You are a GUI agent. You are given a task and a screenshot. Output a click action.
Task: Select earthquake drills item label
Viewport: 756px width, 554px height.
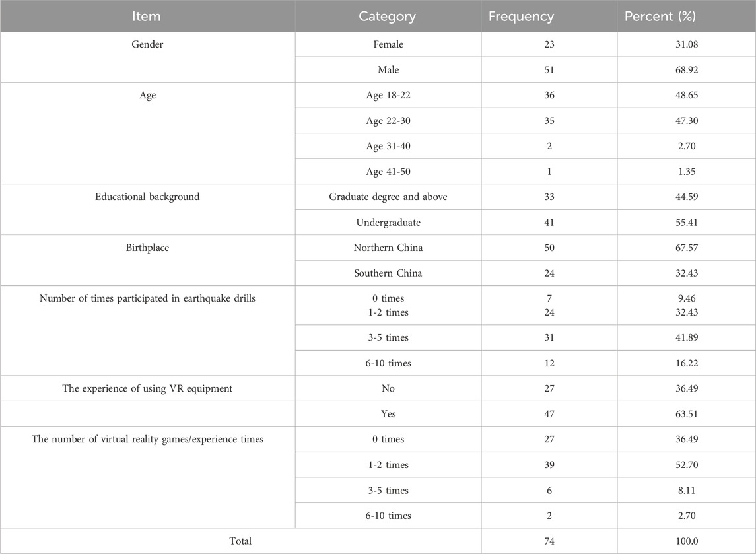(147, 298)
